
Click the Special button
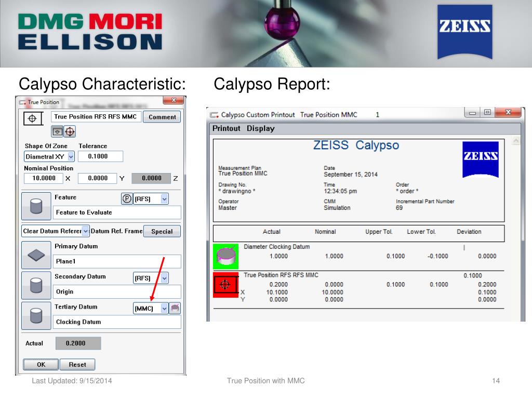(162, 231)
